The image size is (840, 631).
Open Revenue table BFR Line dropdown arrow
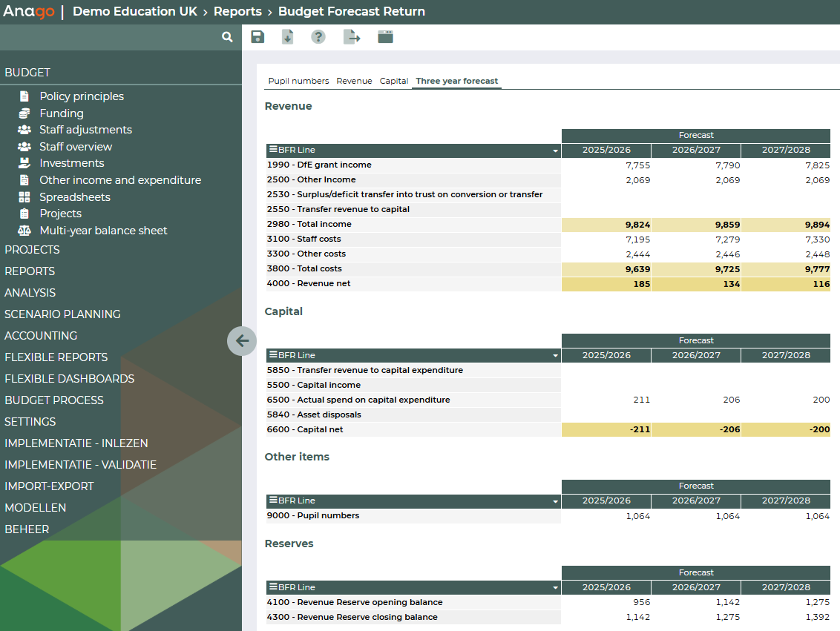pos(555,151)
